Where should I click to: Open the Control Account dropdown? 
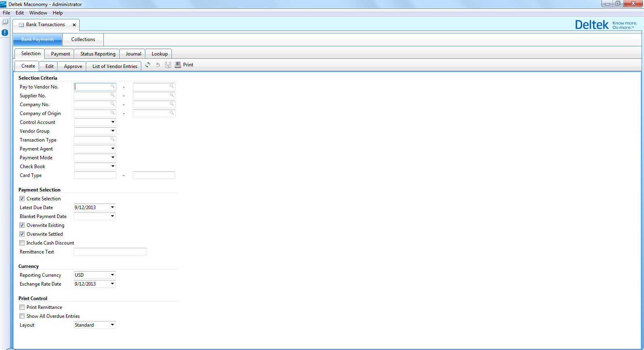(113, 122)
